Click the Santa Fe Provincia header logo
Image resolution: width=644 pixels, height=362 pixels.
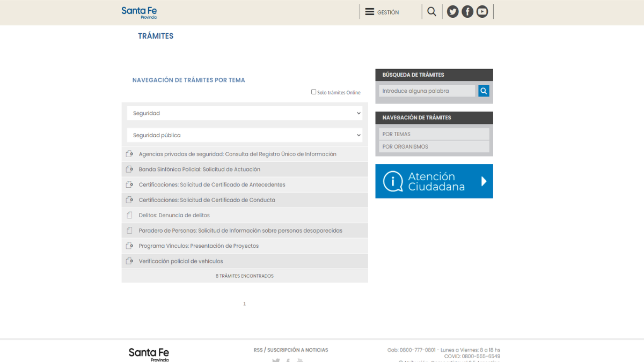click(x=139, y=12)
